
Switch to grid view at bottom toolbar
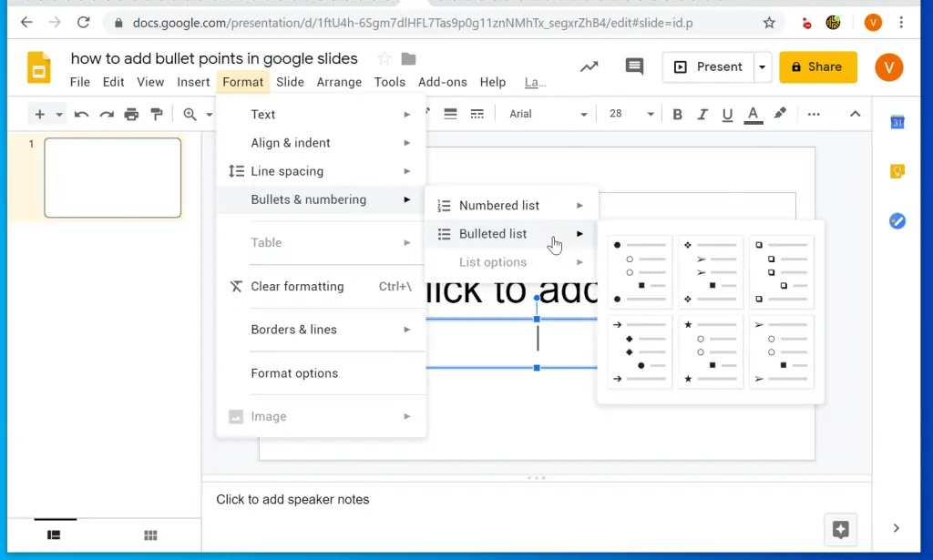(149, 536)
